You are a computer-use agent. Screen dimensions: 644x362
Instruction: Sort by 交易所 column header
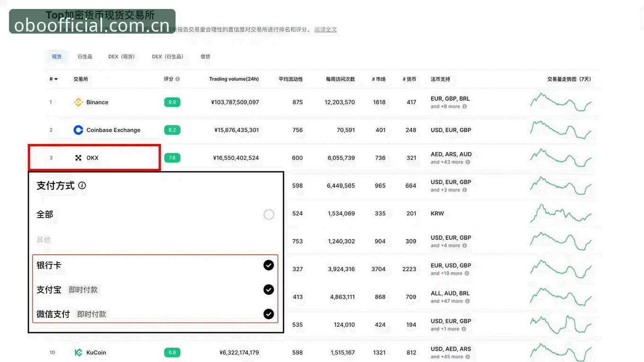pos(81,79)
